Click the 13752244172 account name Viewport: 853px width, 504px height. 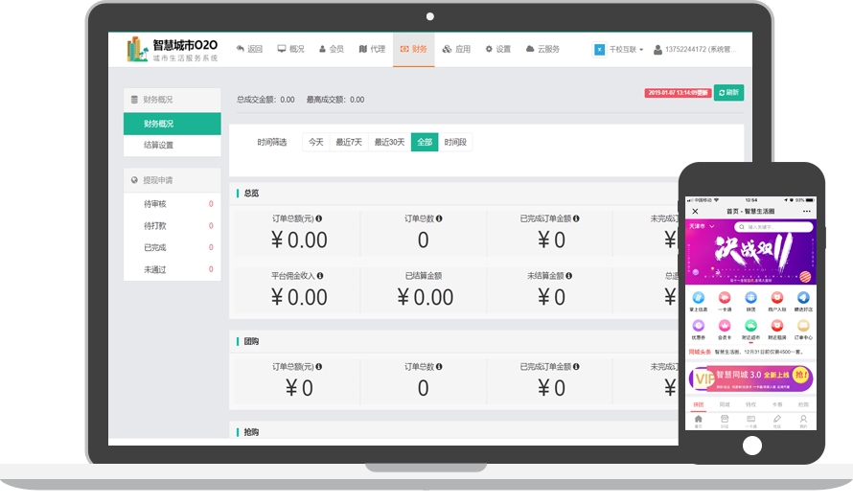[x=701, y=50]
